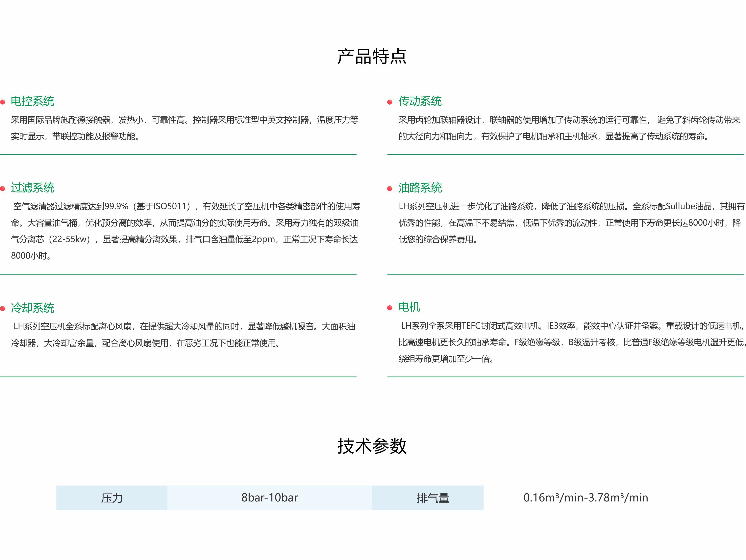
Task: Click the red bullet beside 电机
Action: pos(389,308)
